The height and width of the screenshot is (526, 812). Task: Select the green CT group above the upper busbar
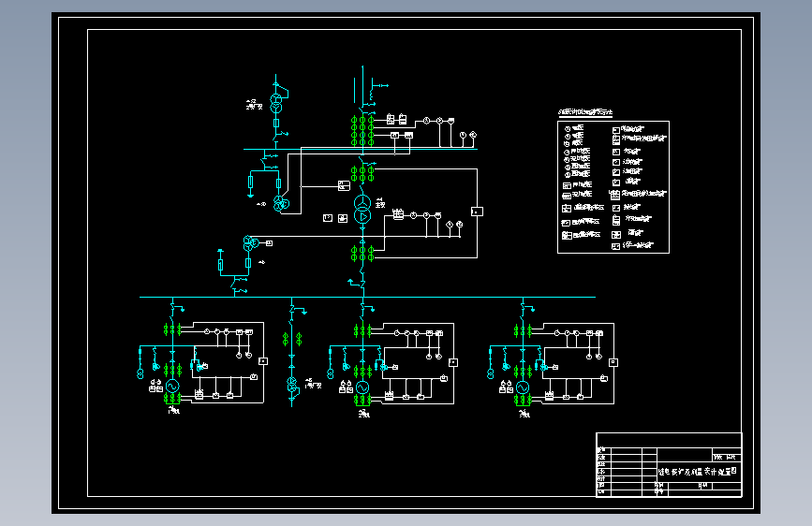tap(362, 131)
